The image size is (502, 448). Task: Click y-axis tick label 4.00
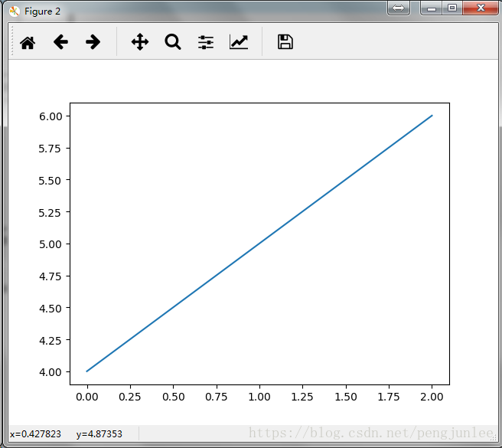tap(50, 372)
